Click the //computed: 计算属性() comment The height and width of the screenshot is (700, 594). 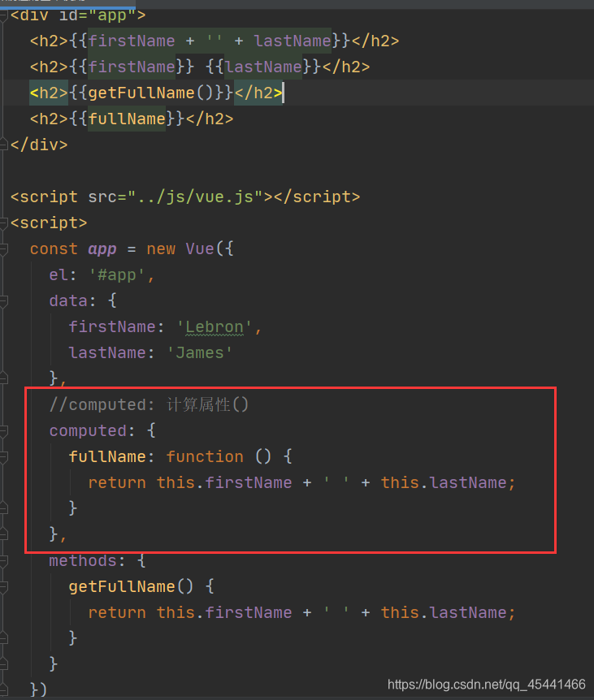click(x=149, y=404)
